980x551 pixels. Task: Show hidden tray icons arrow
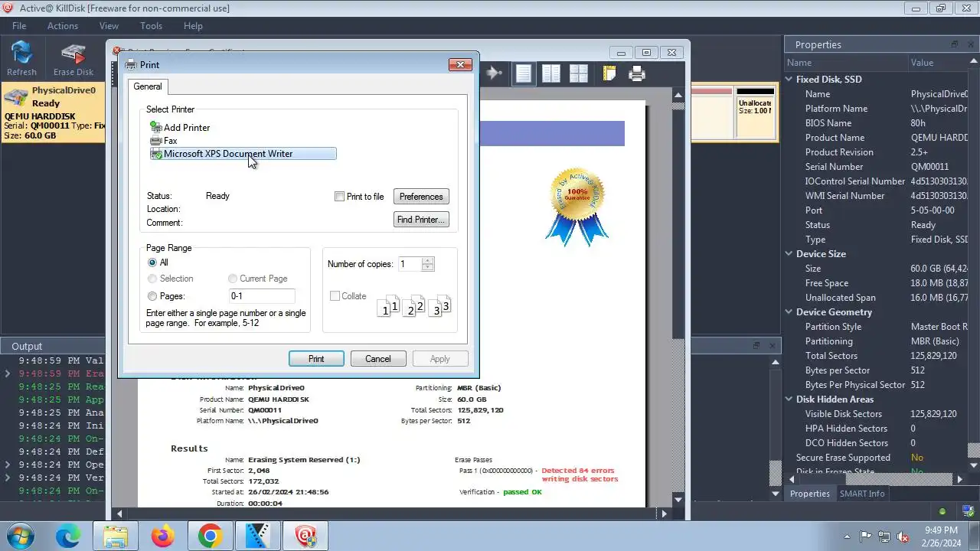tap(847, 536)
